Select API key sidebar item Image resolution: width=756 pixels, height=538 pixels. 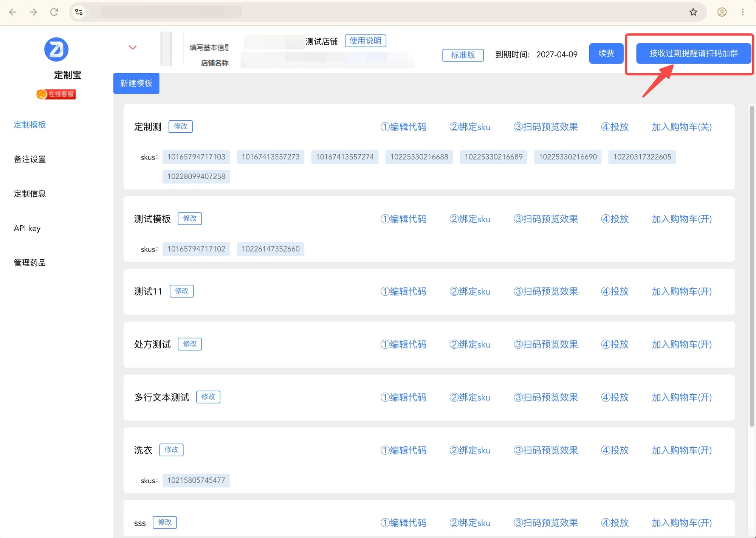click(27, 228)
